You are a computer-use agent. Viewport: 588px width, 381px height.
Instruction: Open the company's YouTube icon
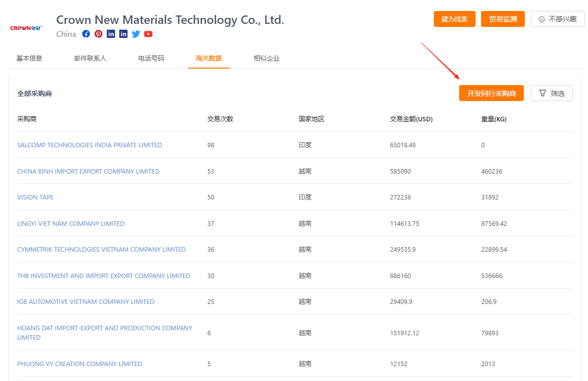click(x=149, y=34)
